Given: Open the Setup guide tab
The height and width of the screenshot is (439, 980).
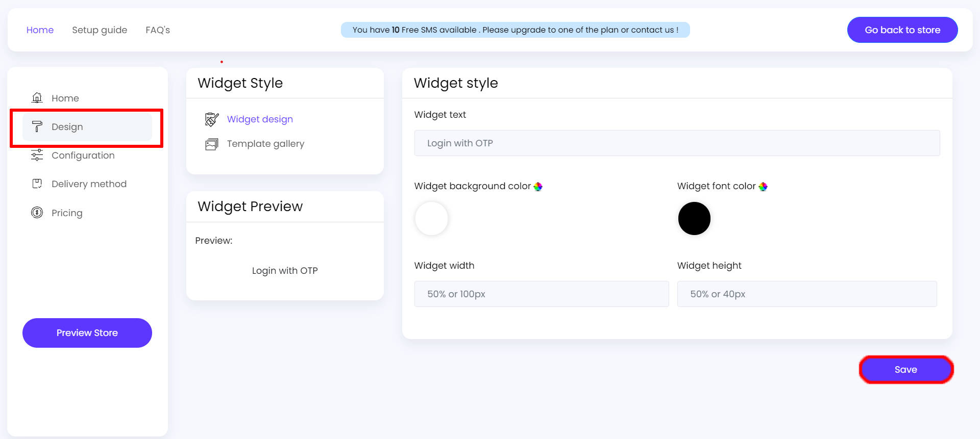Looking at the screenshot, I should pos(100,30).
